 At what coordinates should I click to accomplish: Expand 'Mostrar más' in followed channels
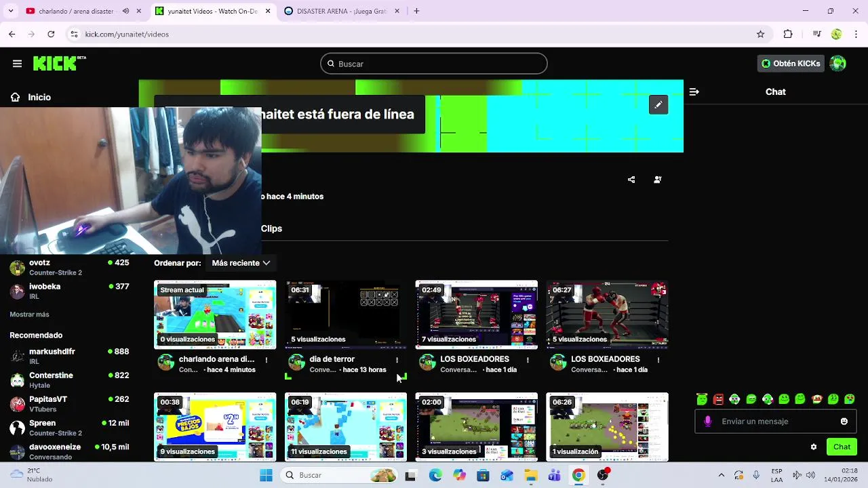click(x=29, y=314)
